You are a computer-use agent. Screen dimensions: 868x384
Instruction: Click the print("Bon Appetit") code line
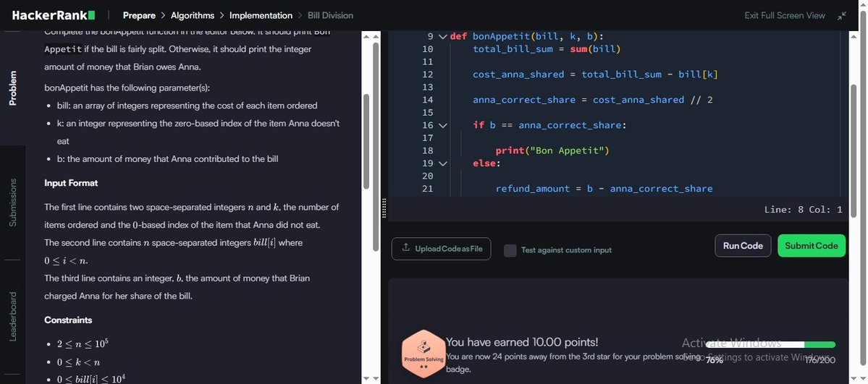[552, 150]
